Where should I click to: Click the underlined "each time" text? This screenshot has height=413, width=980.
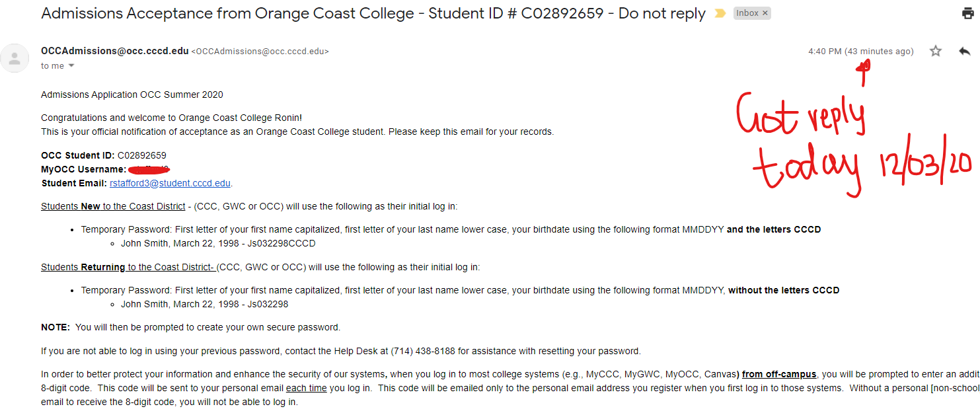point(307,388)
